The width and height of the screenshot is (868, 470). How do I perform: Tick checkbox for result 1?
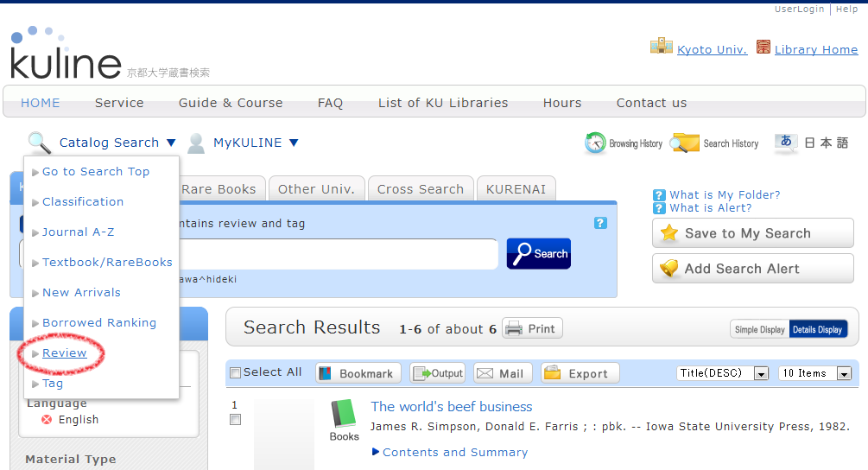(235, 420)
